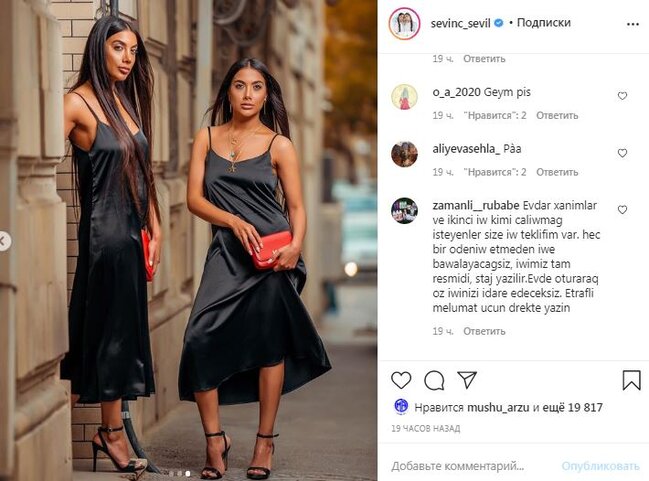This screenshot has width=649, height=481.
Task: Like the post with heart icon
Action: 401,380
